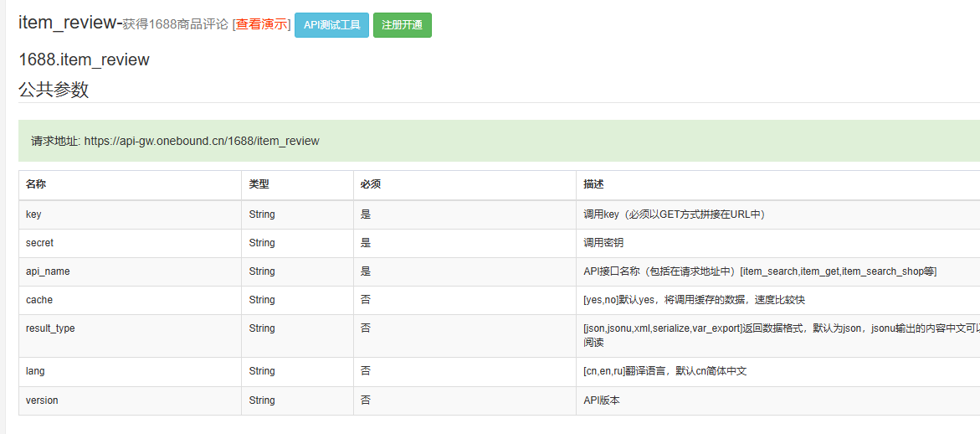Click the String type in the key row
This screenshot has height=434, width=980.
(x=262, y=214)
